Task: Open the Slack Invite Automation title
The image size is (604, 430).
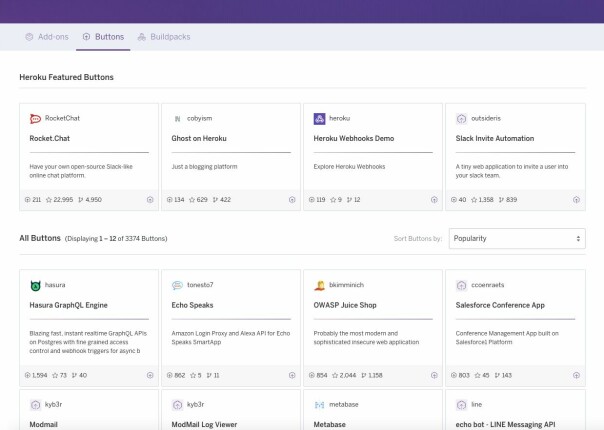Action: [x=495, y=138]
